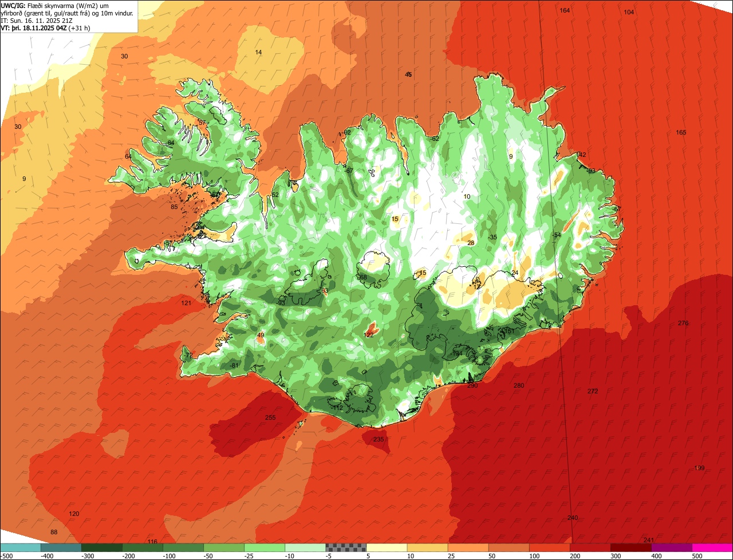Click the -10 to -5 pale green legend swatch
This screenshot has width=733, height=560.
(x=305, y=547)
